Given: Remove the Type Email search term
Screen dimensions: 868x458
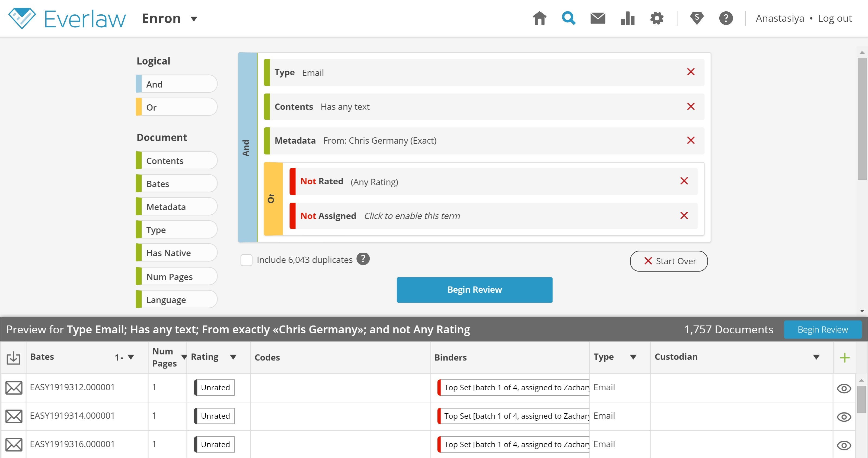Looking at the screenshot, I should [x=691, y=72].
